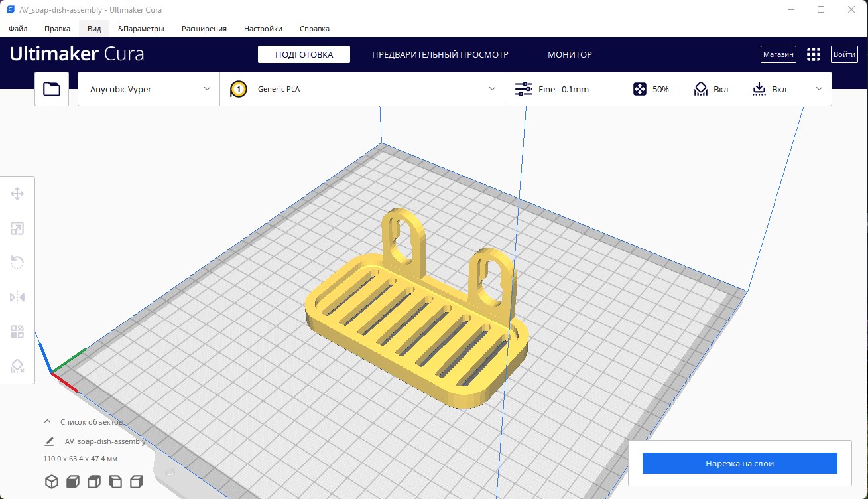868x499 pixels.
Task: Select the Rotate tool in sidebar
Action: [17, 263]
